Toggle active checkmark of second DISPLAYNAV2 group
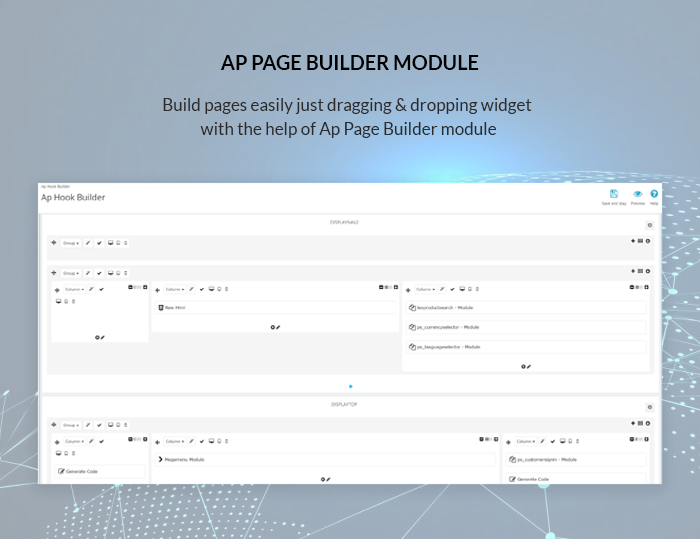The height and width of the screenshot is (539, 700). coord(99,273)
